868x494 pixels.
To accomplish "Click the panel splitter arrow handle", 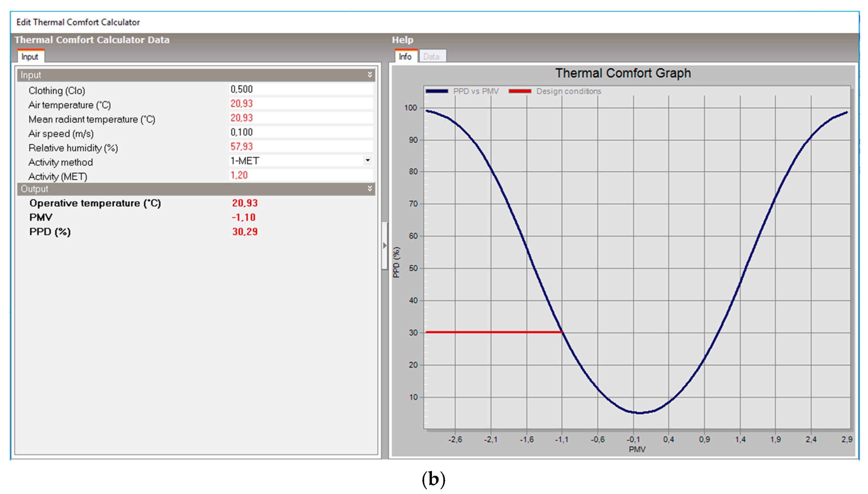I will (384, 245).
